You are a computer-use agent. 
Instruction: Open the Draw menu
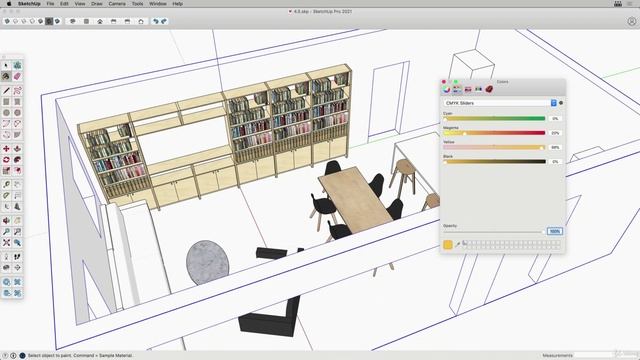97,4
